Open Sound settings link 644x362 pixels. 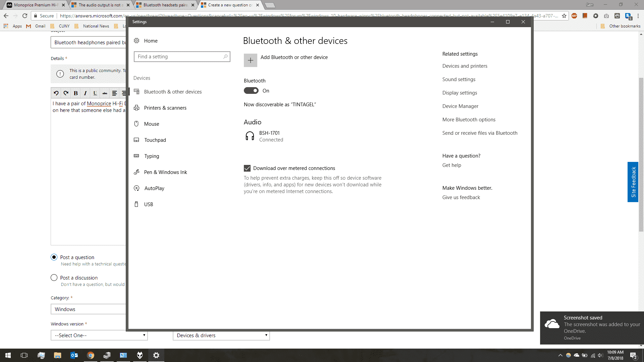pos(459,79)
